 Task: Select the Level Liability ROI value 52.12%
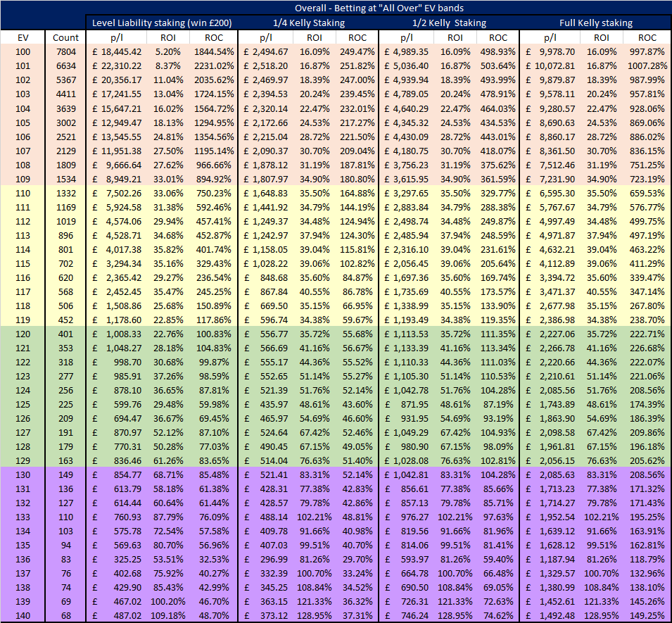point(168,434)
